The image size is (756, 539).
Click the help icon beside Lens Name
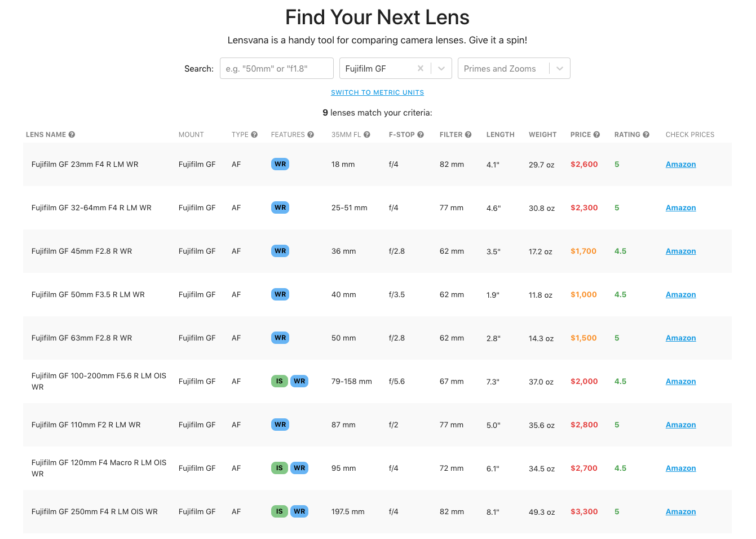pos(72,135)
